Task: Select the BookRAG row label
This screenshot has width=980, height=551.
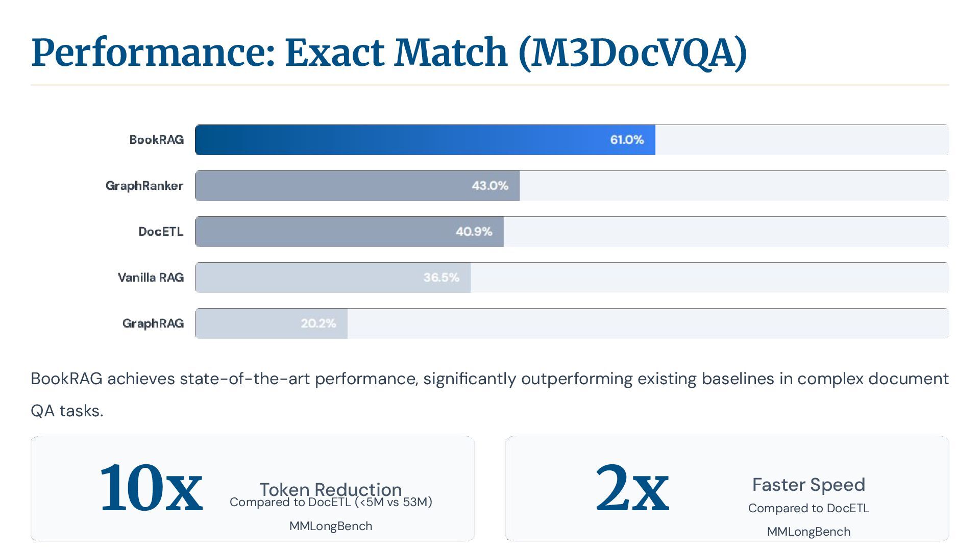Action: (156, 140)
